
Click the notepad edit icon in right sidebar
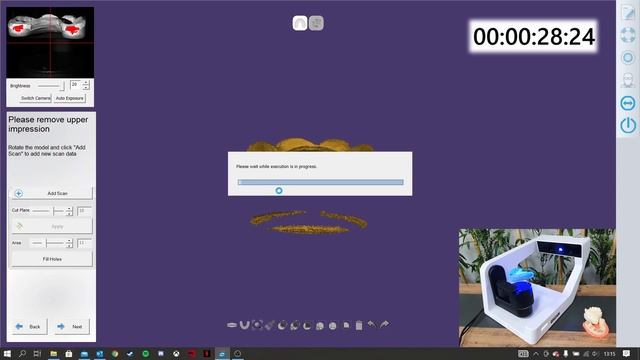(628, 12)
